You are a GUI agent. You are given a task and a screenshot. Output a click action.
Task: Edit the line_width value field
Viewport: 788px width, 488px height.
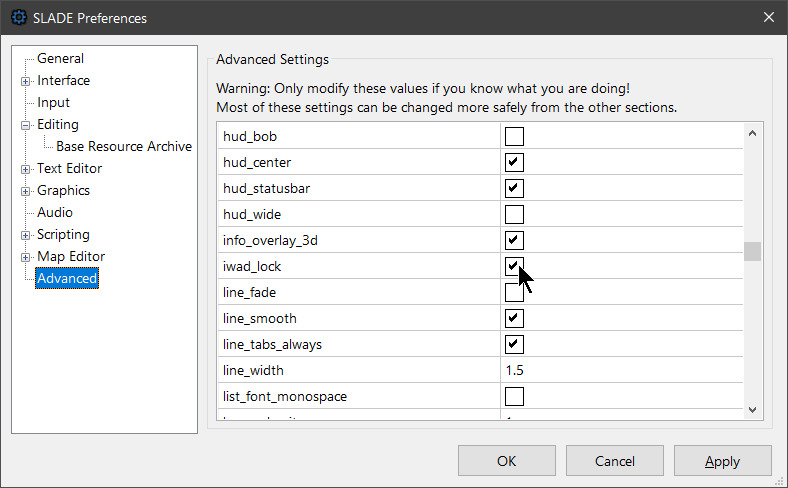pyautogui.click(x=620, y=370)
